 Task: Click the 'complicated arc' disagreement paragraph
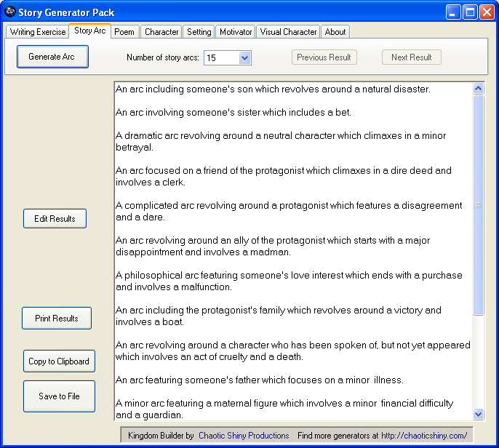pos(289,211)
